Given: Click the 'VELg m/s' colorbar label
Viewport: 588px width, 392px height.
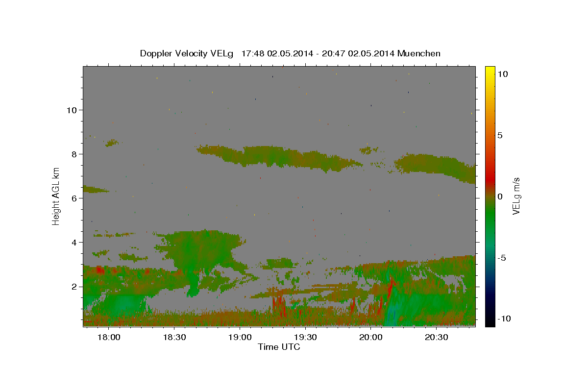Looking at the screenshot, I should point(516,196).
